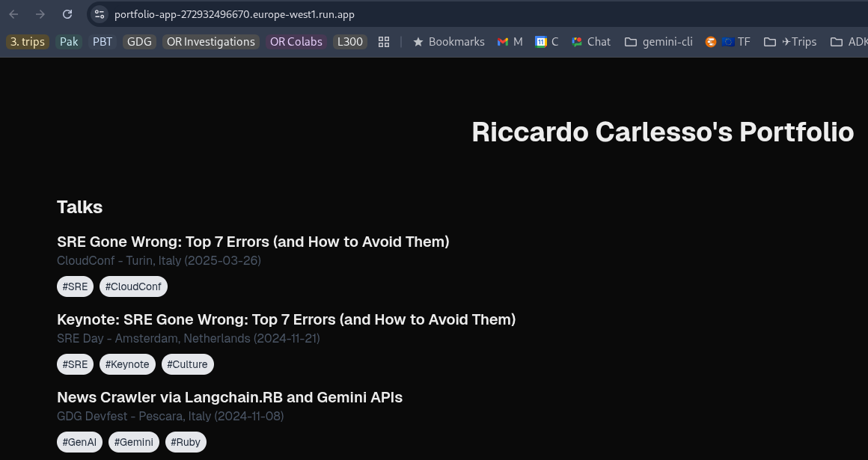Go back with the back arrow
The height and width of the screenshot is (460, 868).
14,14
